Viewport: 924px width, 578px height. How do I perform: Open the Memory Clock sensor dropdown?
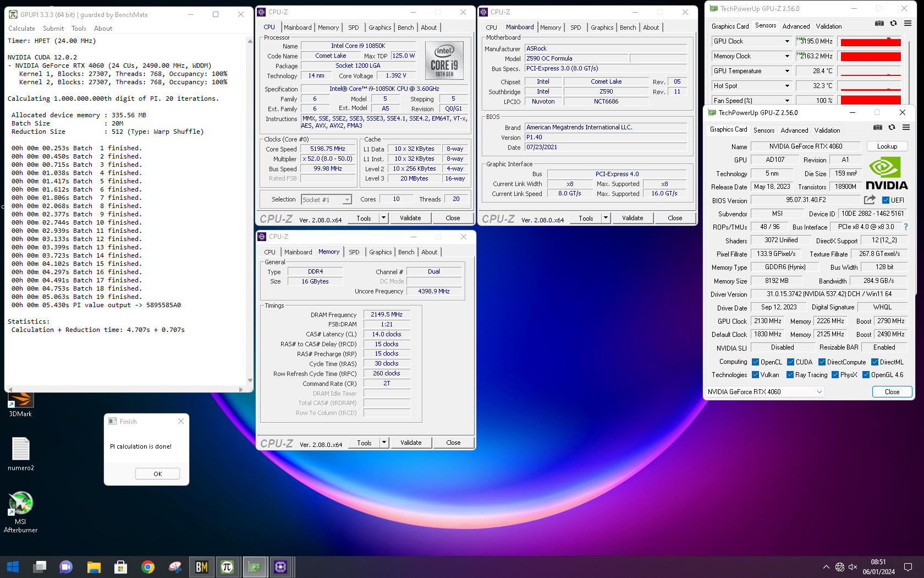(x=787, y=56)
